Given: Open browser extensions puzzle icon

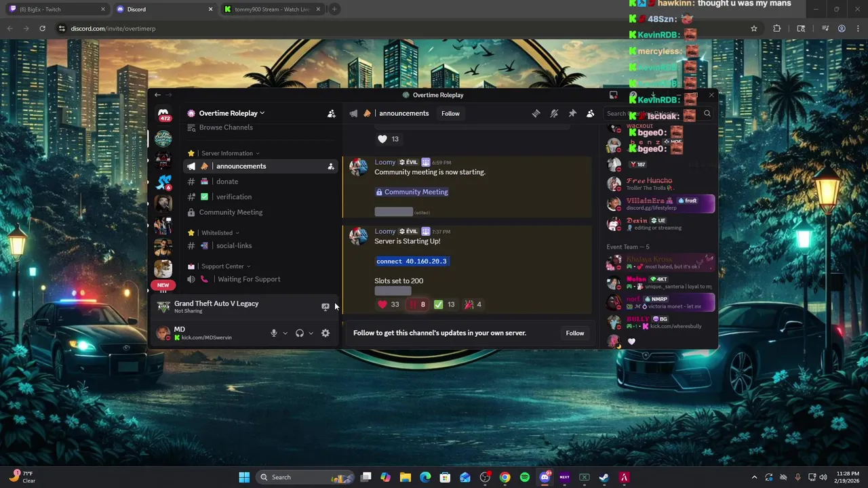Looking at the screenshot, I should click(x=777, y=28).
